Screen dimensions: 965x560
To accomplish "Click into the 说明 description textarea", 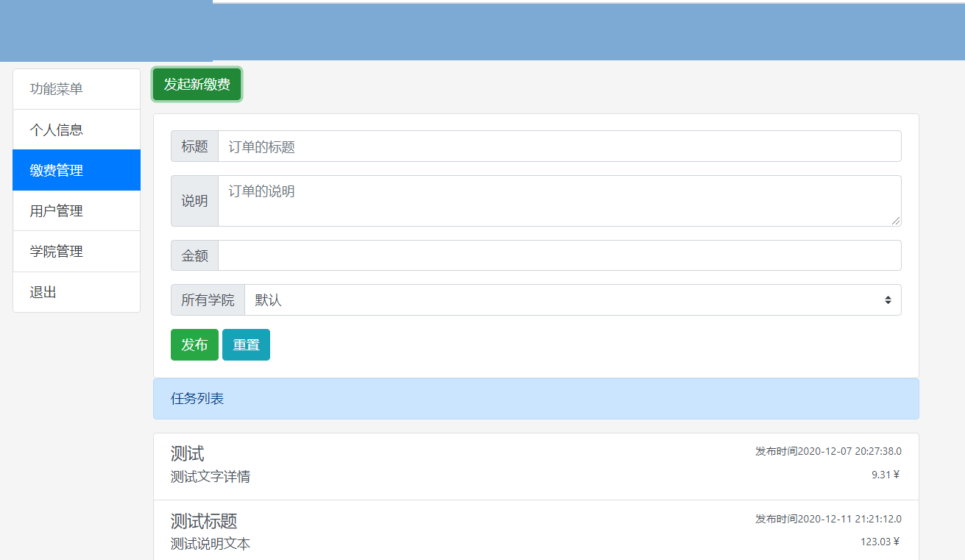I will [x=559, y=201].
